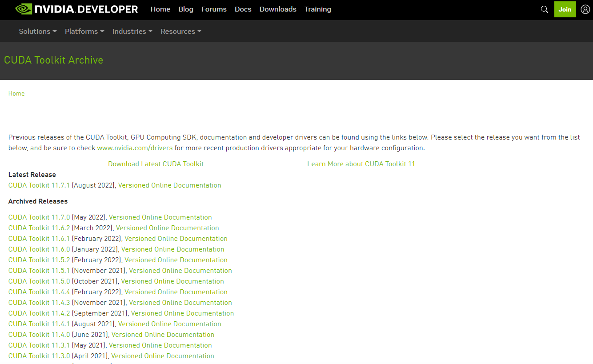Open the www.nvidia.com/drivers link
The width and height of the screenshot is (593, 364).
click(x=135, y=148)
